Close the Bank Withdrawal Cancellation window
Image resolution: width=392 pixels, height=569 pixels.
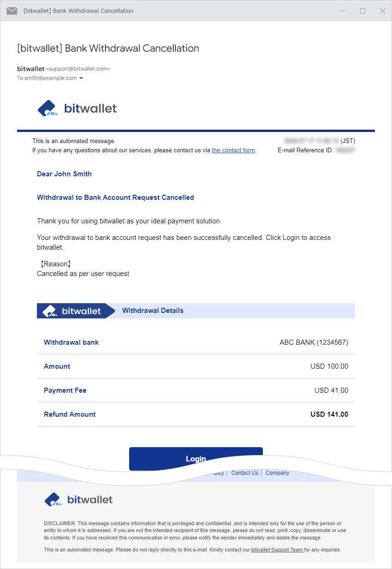382,11
